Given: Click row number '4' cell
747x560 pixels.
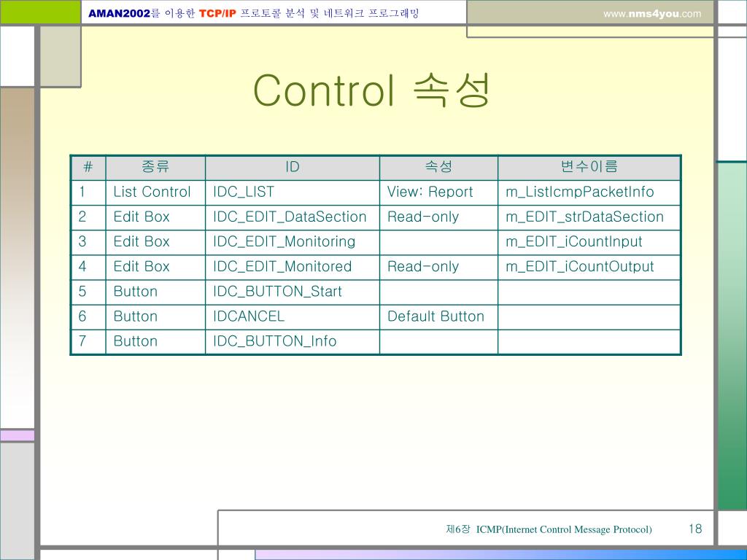Looking at the screenshot, I should (88, 266).
